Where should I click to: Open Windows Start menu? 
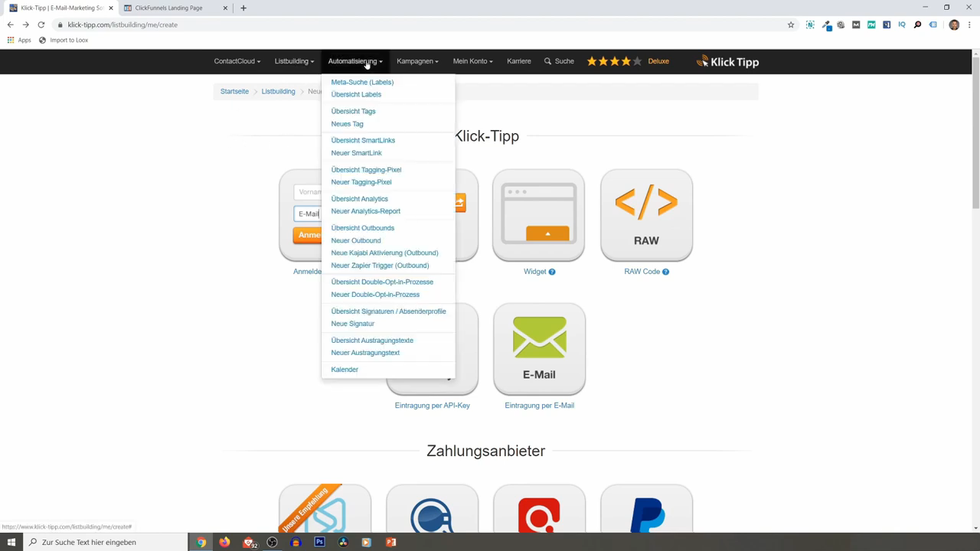[11, 542]
